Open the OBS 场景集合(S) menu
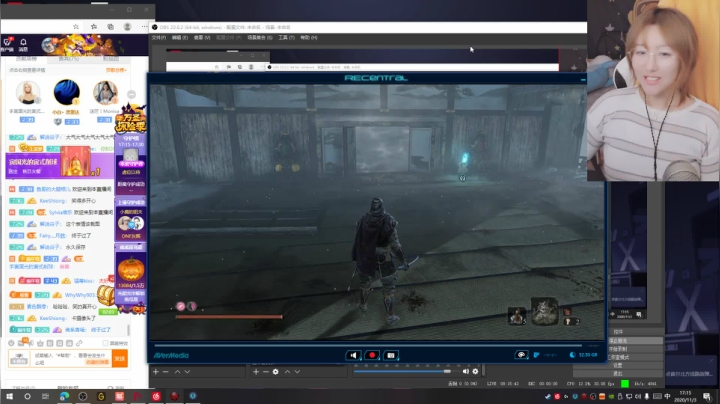Screen dimensions: 720x404 [260, 38]
